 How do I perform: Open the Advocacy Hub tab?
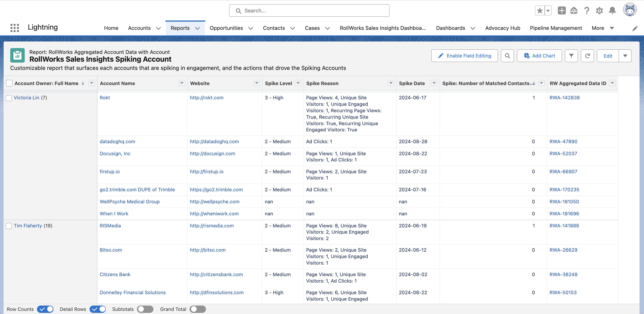[503, 28]
